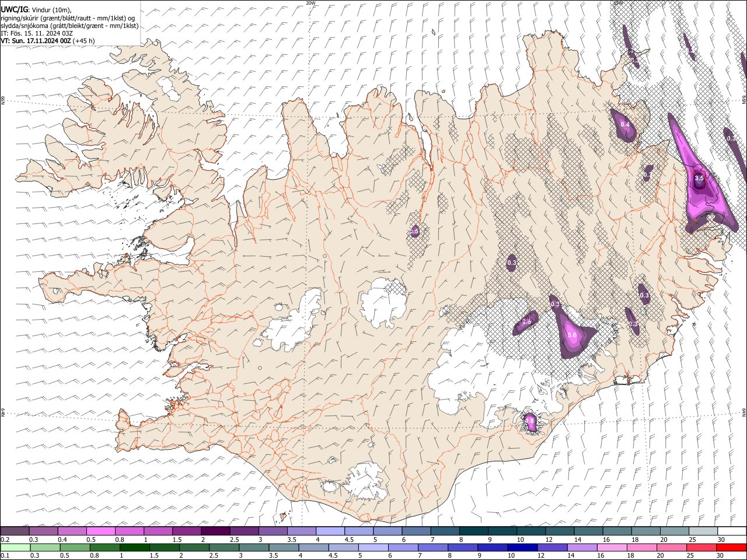Image resolution: width=747 pixels, height=560 pixels.
Task: Pick the bright red lower swatch starting at 30
Action: pos(731,547)
